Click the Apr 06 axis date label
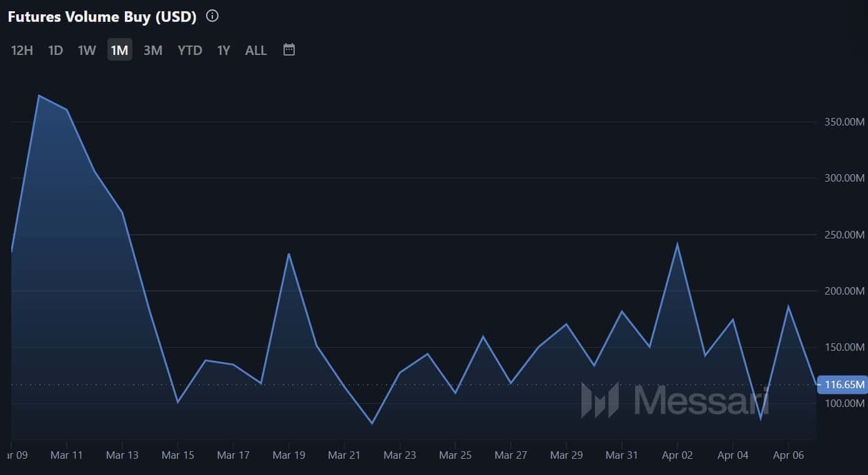This screenshot has width=868, height=475. (x=788, y=455)
